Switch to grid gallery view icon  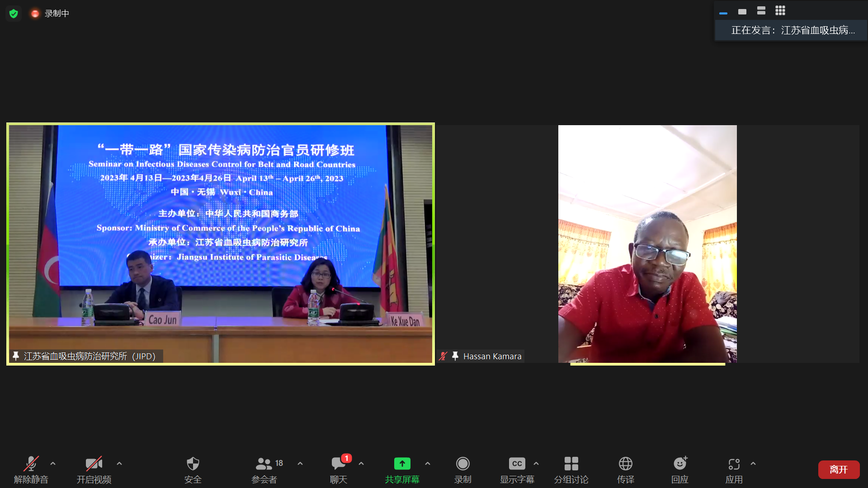click(x=780, y=10)
